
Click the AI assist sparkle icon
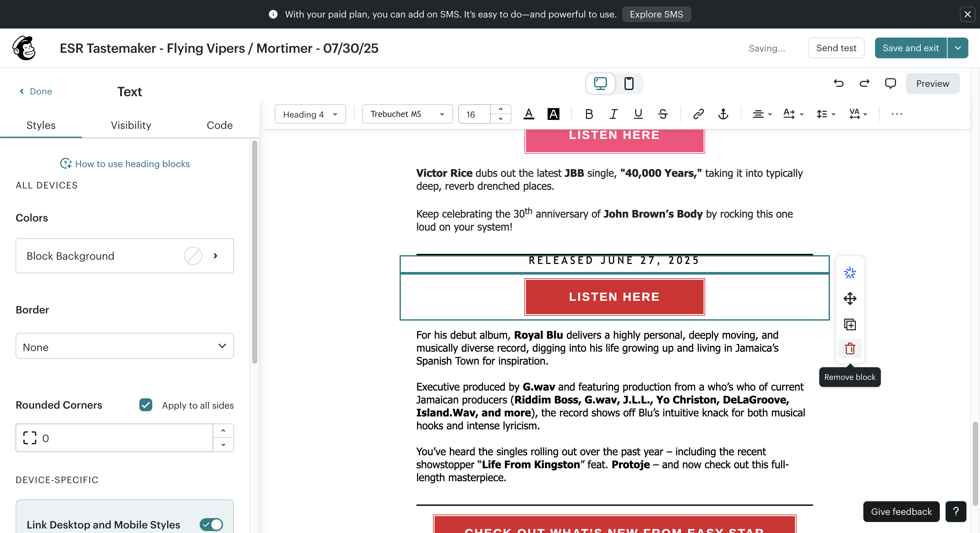(849, 273)
